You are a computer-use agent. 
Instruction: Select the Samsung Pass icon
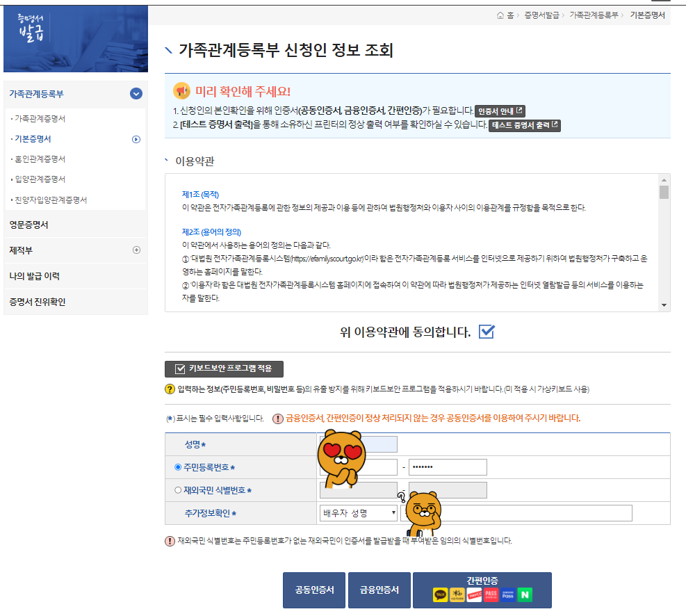coord(508,594)
